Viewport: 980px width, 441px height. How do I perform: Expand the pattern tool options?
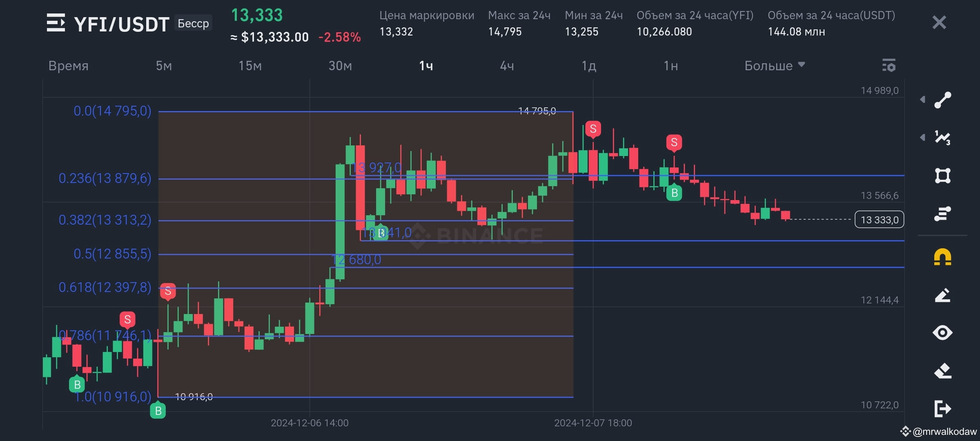[924, 138]
